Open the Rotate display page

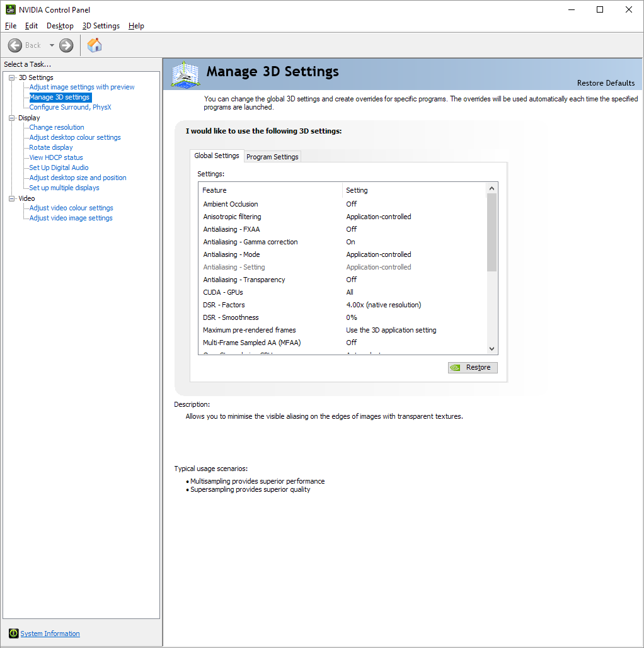51,147
